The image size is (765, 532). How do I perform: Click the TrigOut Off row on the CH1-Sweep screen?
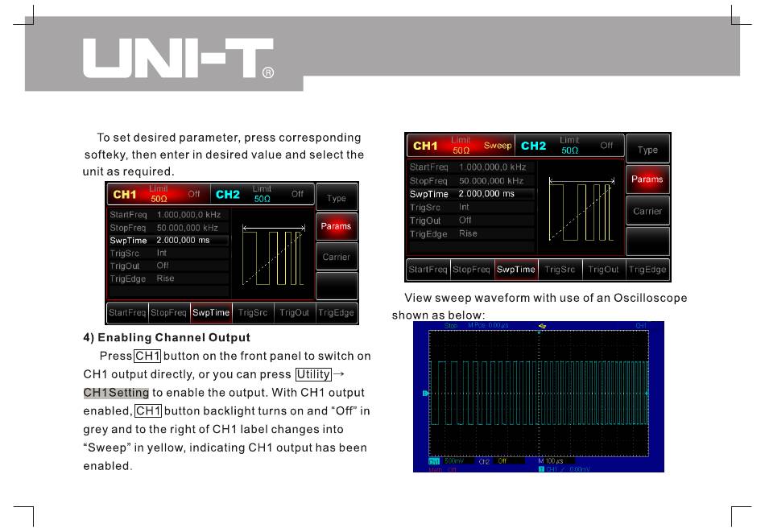[471, 221]
